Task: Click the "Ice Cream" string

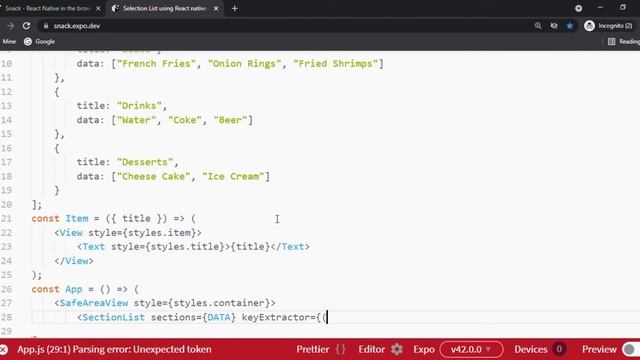Action: (x=233, y=176)
